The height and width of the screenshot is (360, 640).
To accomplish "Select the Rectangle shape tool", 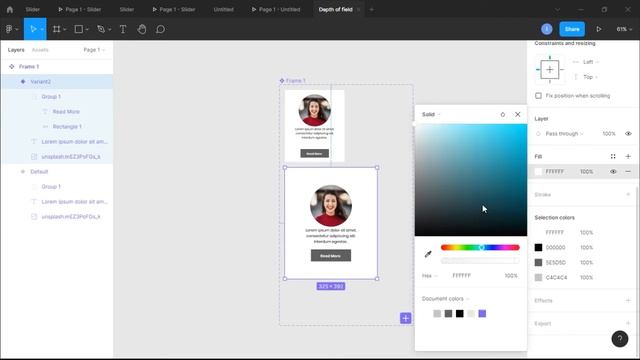I will [x=78, y=29].
